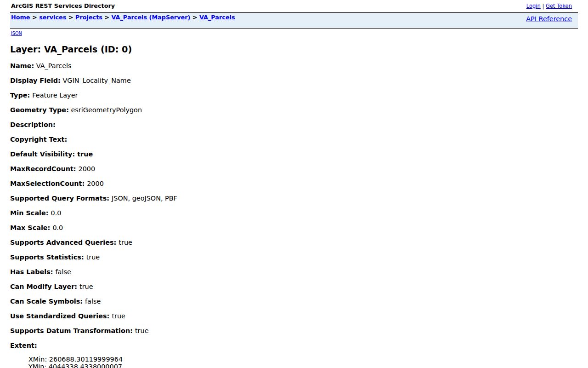Viewport: 588px width, 368px height.
Task: Click the Supports Datum Transformation line
Action: 79,331
